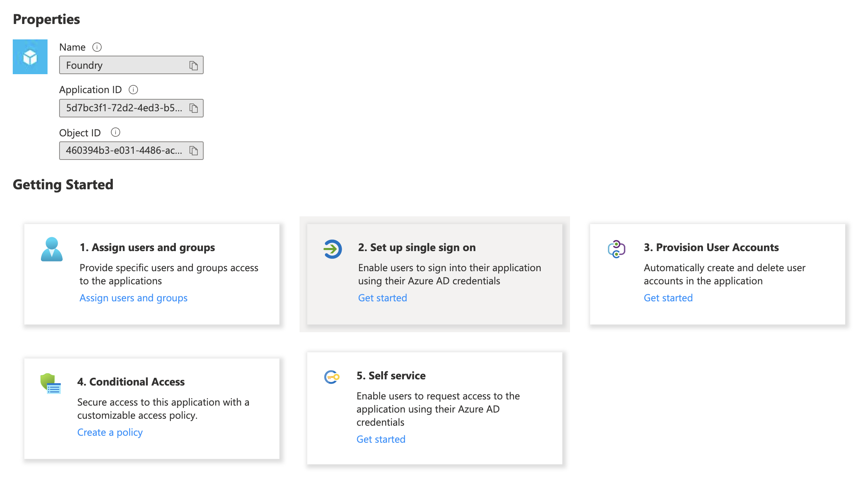Click the '1. Assign users and groups' heading
The height and width of the screenshot is (479, 868).
[147, 247]
